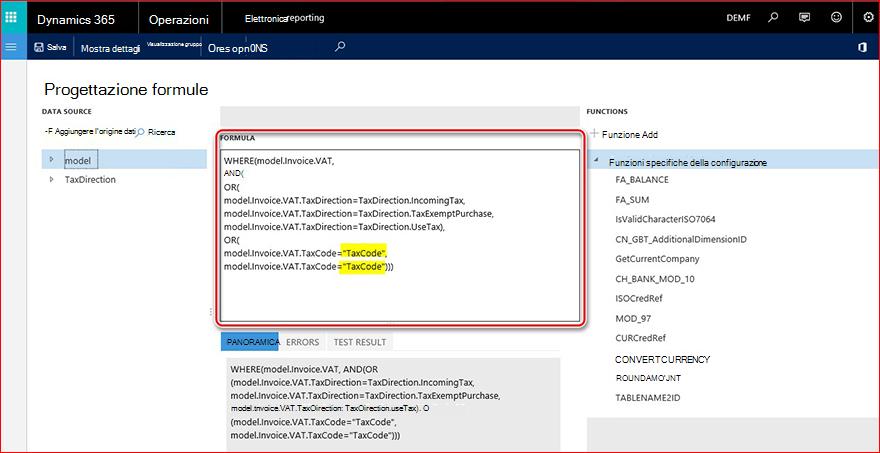Click the WHERE(model.Invoice.VAT, line in formula box

coord(279,161)
